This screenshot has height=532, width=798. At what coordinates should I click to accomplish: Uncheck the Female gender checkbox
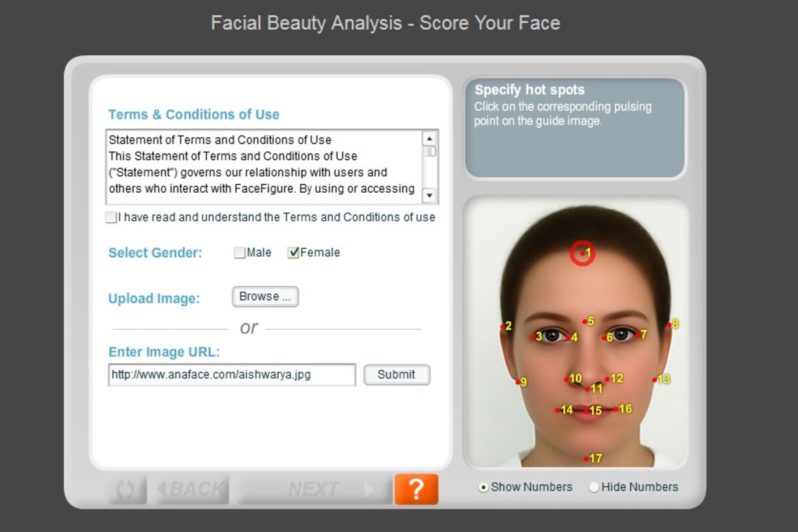click(293, 253)
